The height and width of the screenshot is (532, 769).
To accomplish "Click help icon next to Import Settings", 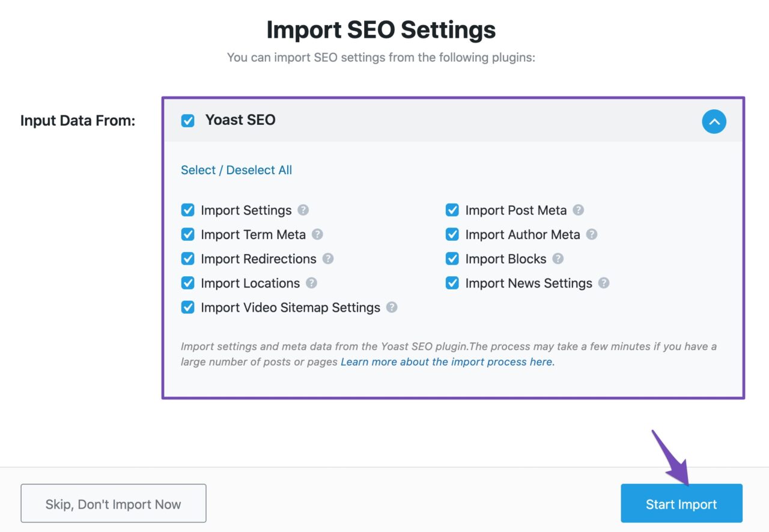I will coord(303,210).
